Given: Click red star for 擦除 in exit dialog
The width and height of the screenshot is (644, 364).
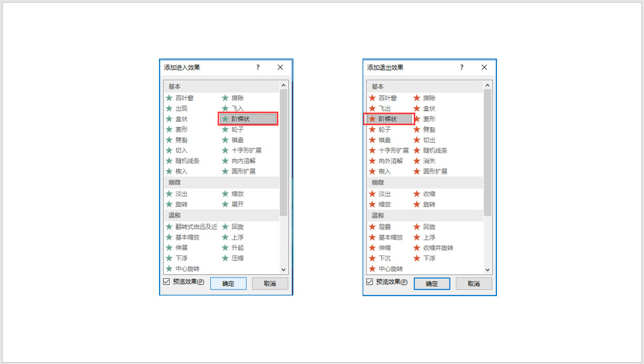Looking at the screenshot, I should [x=417, y=98].
